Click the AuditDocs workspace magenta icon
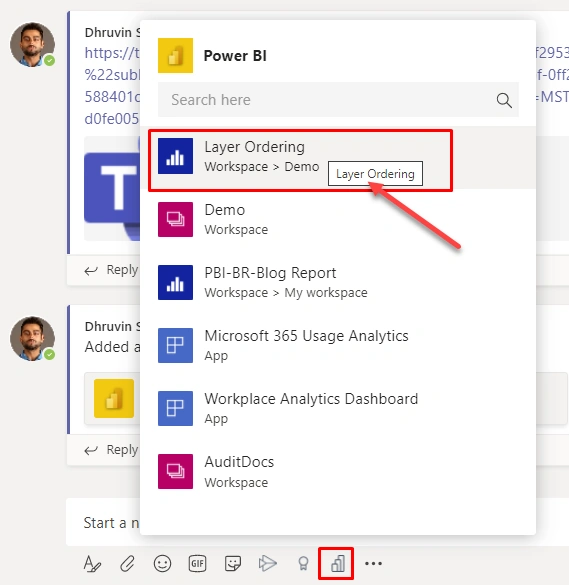Screen dimensions: 569x585 (175, 472)
